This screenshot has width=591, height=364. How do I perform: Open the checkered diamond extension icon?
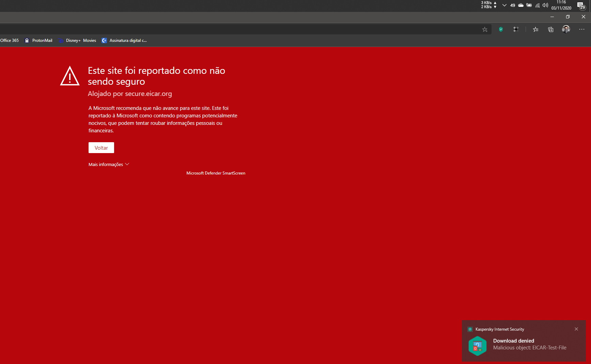(516, 29)
